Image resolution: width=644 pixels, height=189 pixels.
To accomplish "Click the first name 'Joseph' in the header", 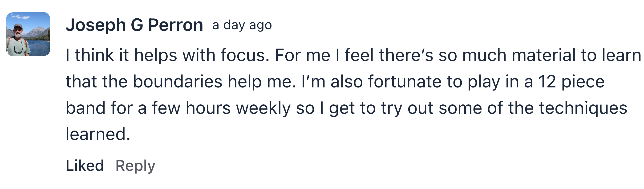I will pyautogui.click(x=96, y=25).
